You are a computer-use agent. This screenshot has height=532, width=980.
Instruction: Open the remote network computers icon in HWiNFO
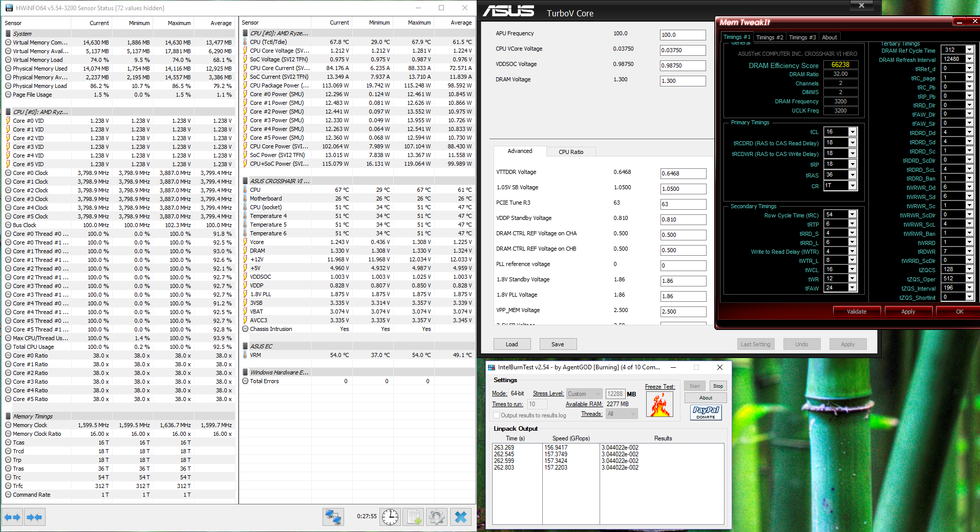coord(333,517)
